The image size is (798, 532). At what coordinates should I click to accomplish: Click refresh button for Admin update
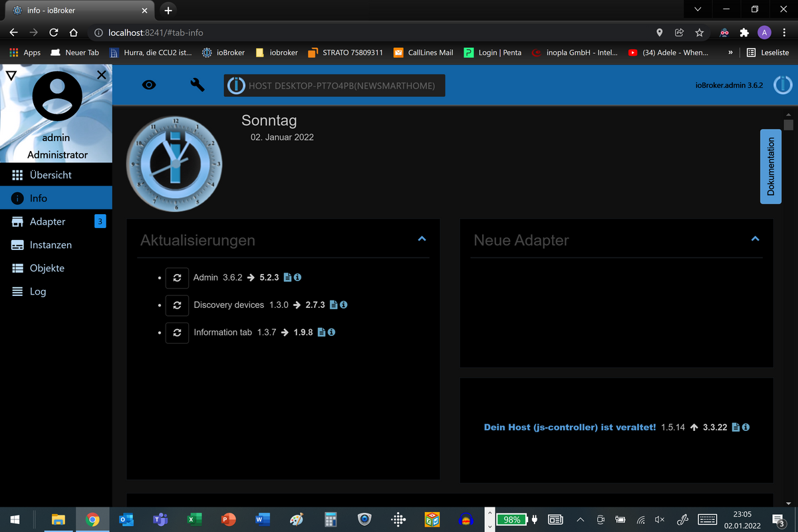(177, 278)
